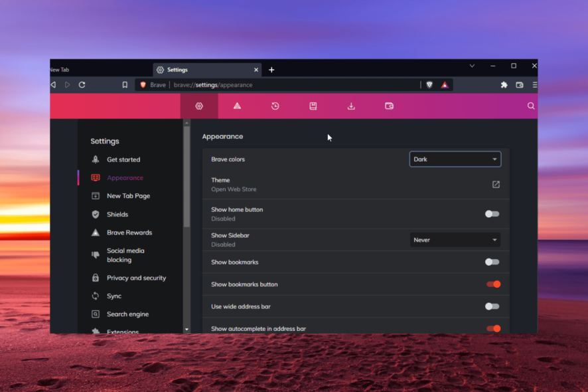Screen dimensions: 588x392
Task: Disable Show autocomplete in address bar switch
Action: pyautogui.click(x=494, y=328)
